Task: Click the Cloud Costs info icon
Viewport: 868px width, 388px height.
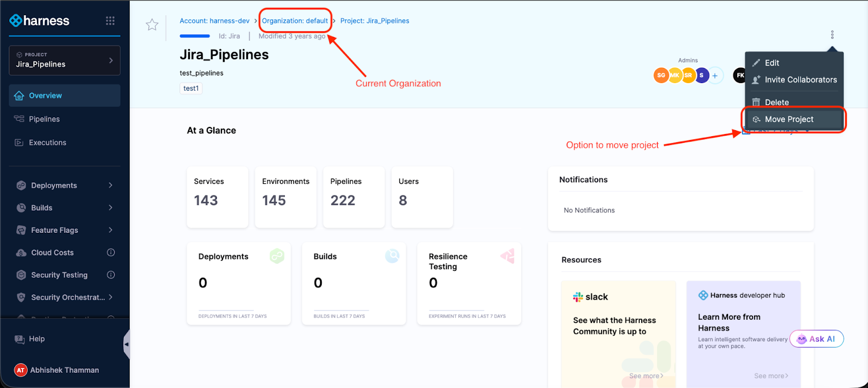Action: tap(111, 252)
